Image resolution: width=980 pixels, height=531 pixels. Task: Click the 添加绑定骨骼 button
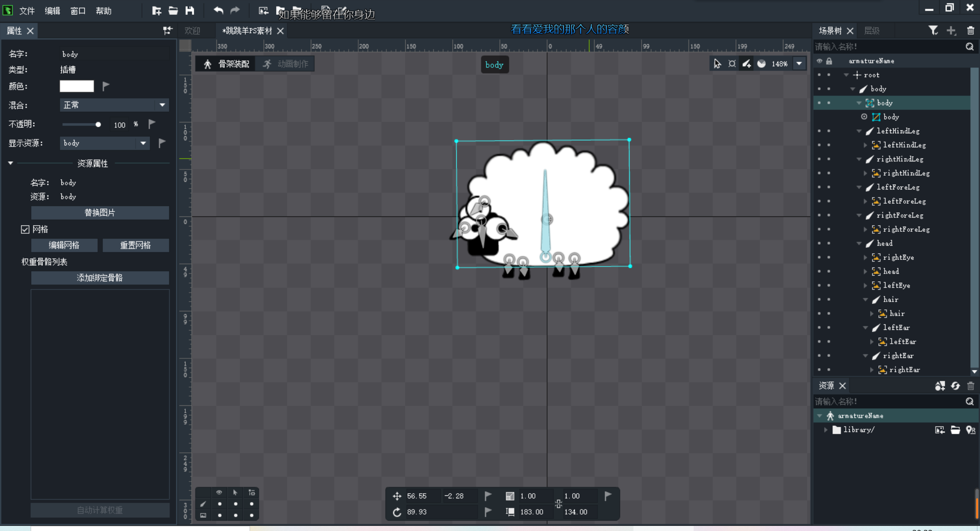point(100,278)
